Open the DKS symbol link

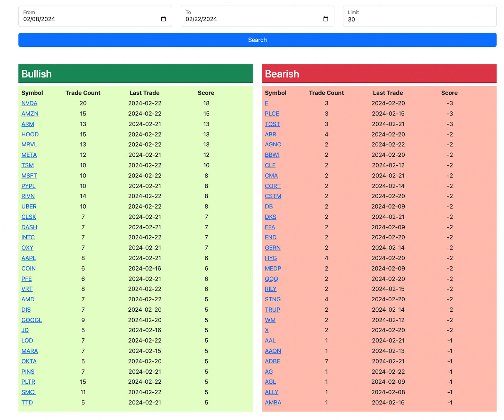(271, 217)
